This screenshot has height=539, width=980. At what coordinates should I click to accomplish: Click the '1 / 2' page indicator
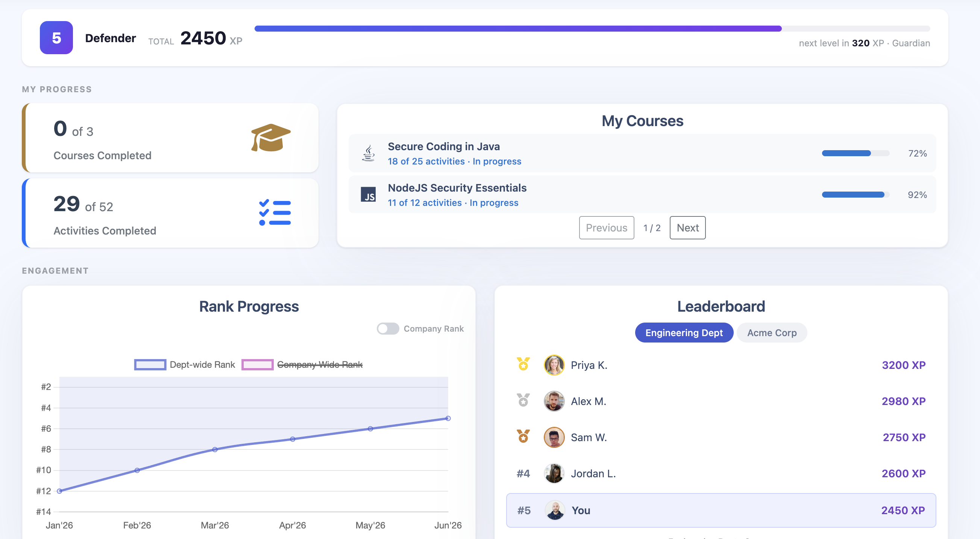click(652, 228)
